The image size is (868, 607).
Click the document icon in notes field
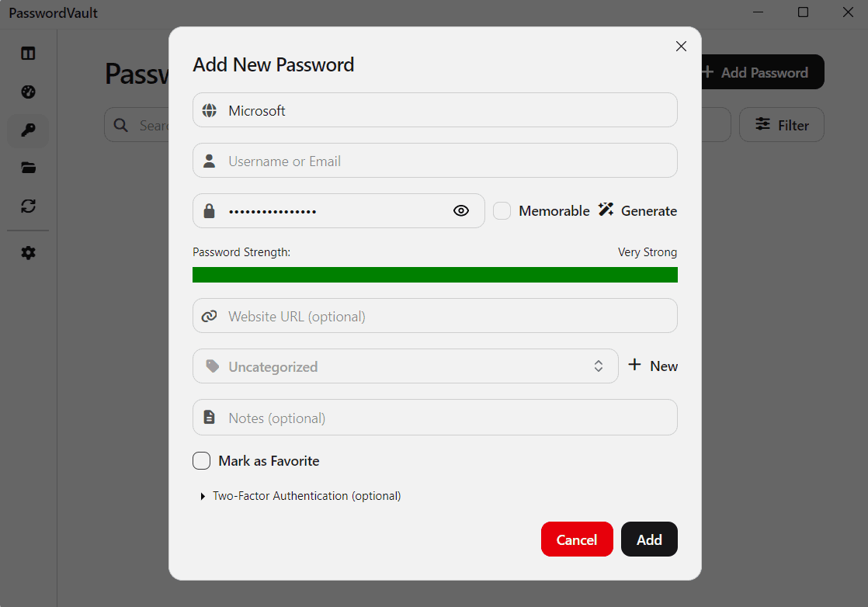(x=210, y=417)
